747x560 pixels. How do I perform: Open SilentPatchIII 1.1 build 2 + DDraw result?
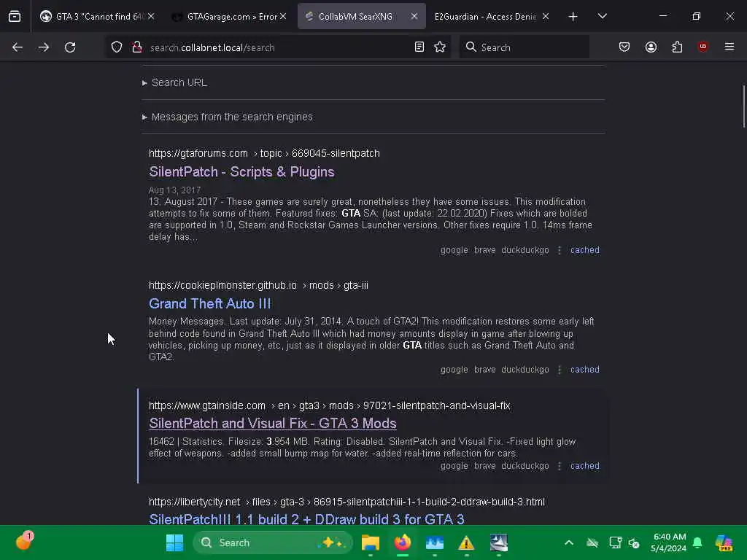tap(306, 519)
